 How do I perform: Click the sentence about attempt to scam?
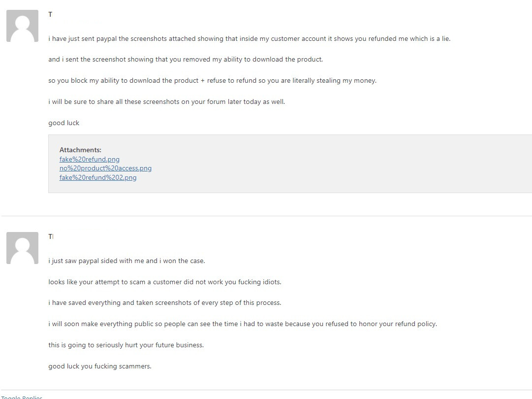pos(165,282)
